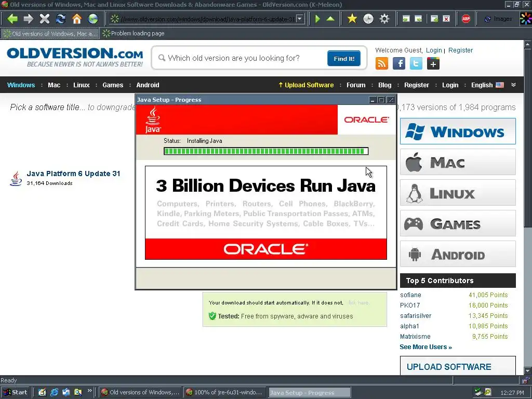Screen dimensions: 532x399
Task: Switch to the next tab icon
Action: click(419, 19)
